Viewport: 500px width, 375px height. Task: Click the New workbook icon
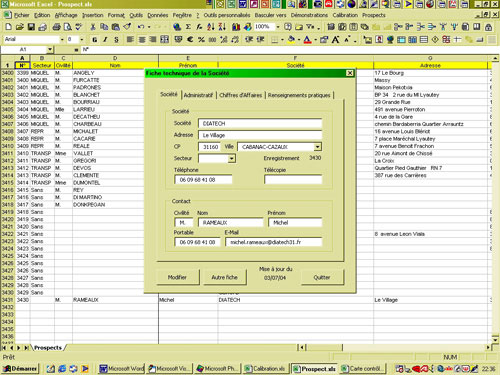tap(9, 27)
